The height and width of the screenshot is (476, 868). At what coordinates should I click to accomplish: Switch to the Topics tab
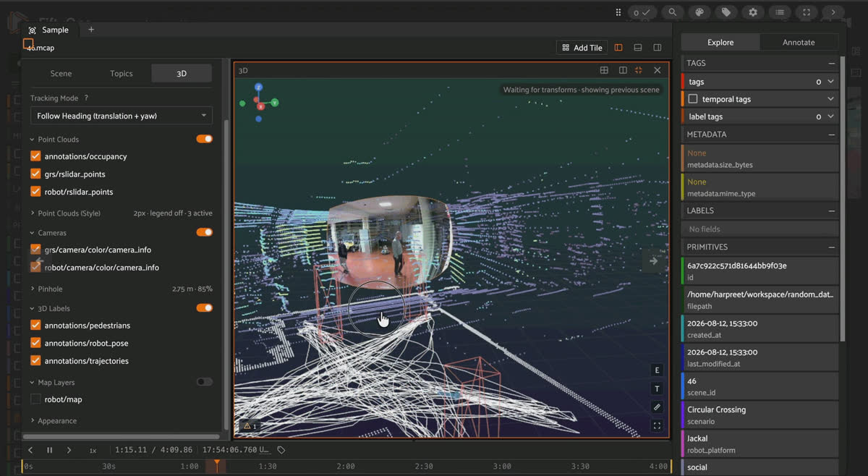click(x=122, y=73)
